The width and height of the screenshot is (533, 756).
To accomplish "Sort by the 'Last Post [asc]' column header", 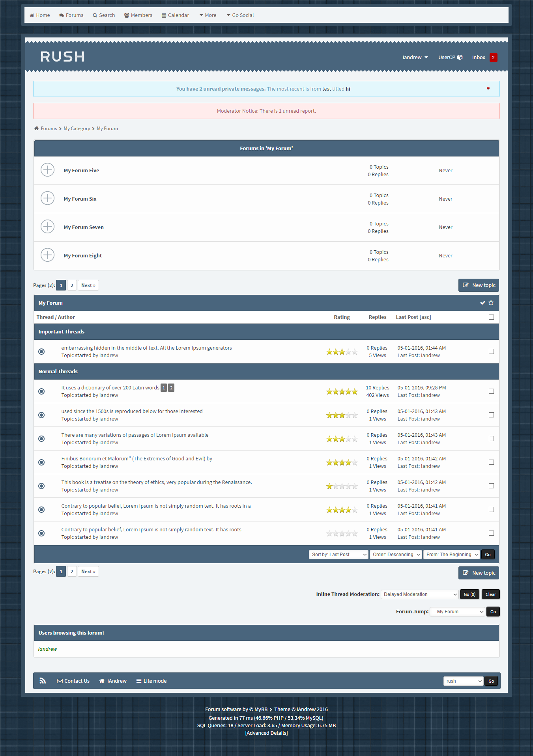I will pyautogui.click(x=413, y=317).
